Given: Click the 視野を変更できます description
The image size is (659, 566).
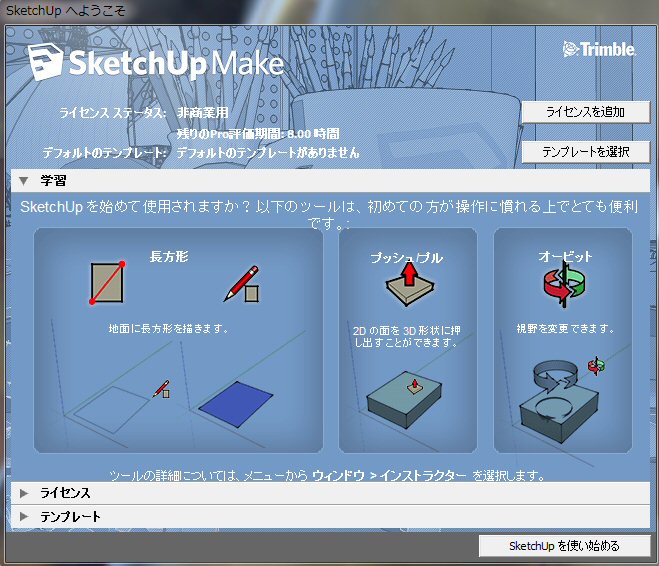Looking at the screenshot, I should point(565,328).
